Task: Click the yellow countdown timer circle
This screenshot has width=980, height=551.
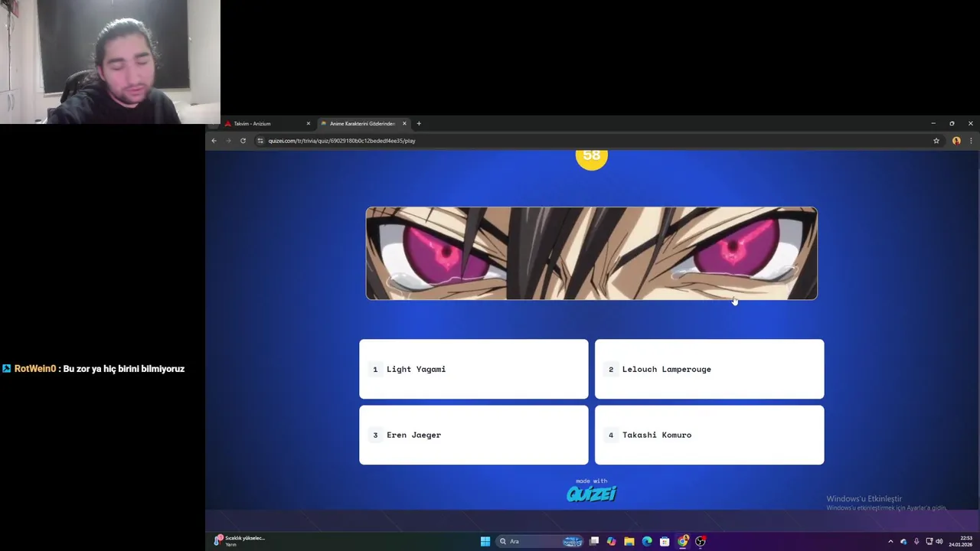Action: tap(591, 158)
